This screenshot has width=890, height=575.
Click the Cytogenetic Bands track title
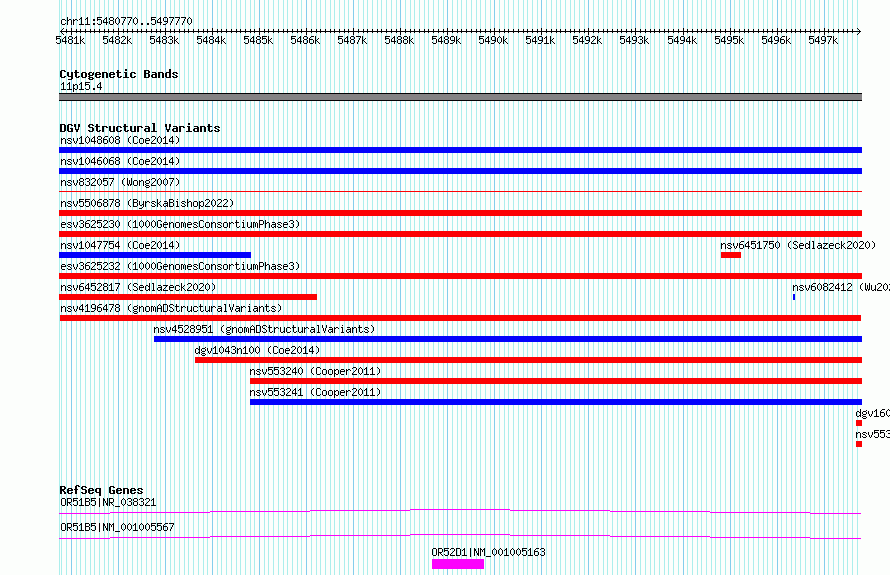(119, 74)
